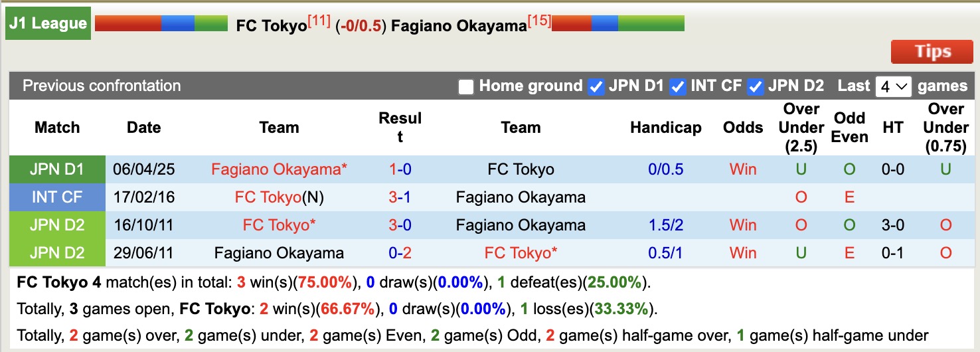Click the FC Tokyo team name in the header
Screen dimensions: 980x352
pos(271,25)
